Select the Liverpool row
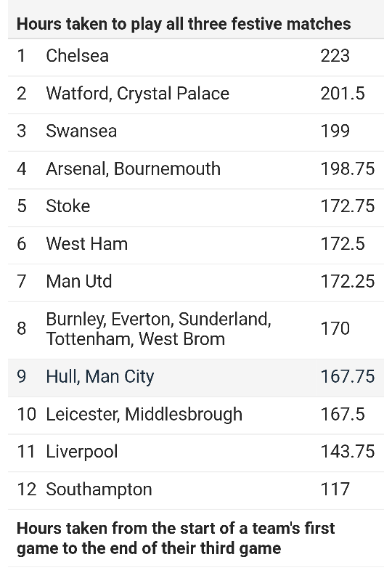 196,453
